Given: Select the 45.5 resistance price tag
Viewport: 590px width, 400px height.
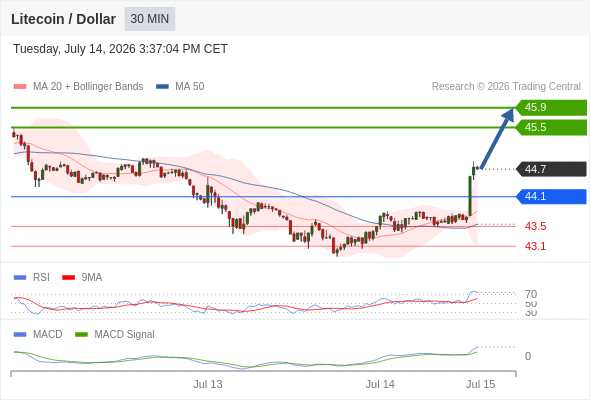Looking at the screenshot, I should tap(551, 128).
